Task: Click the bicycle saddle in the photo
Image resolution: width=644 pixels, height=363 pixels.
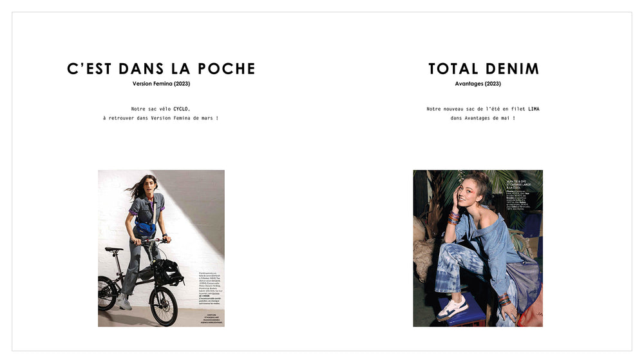Action: pos(113,249)
